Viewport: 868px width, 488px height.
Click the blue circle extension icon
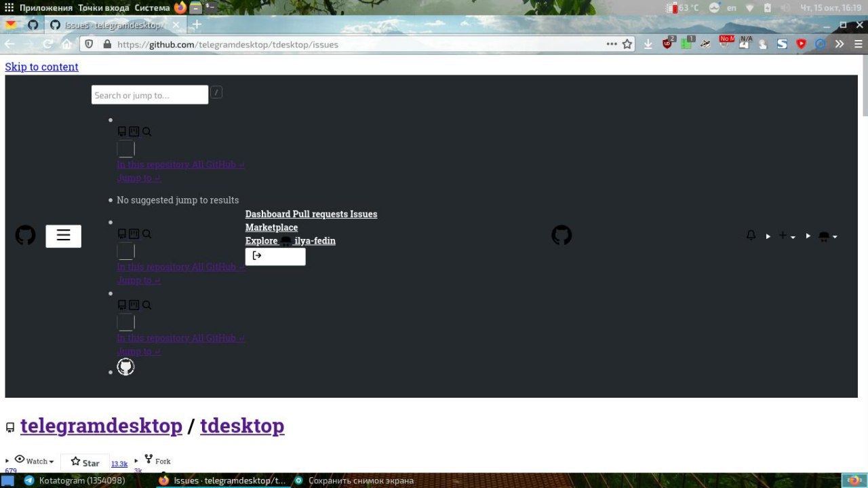coord(821,44)
